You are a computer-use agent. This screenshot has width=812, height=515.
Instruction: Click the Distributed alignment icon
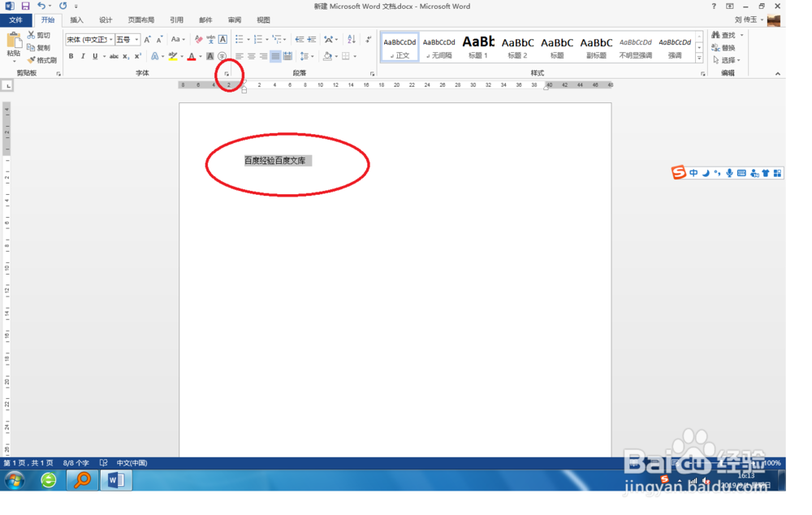click(x=287, y=56)
